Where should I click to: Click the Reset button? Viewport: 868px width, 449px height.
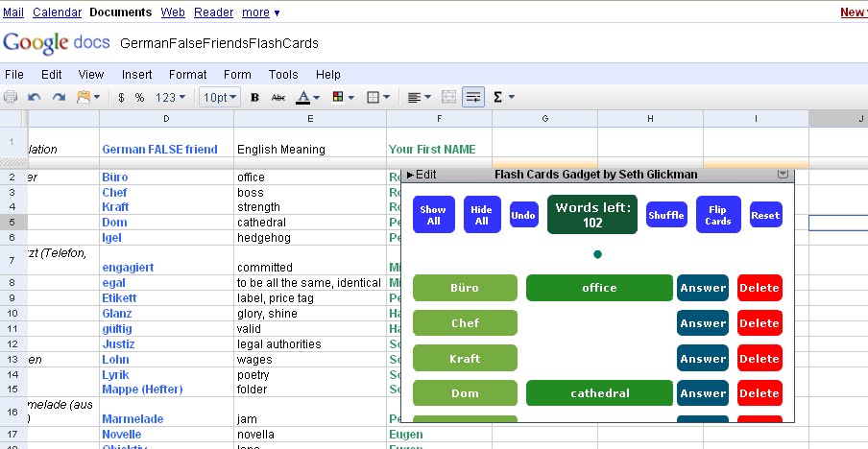click(765, 215)
